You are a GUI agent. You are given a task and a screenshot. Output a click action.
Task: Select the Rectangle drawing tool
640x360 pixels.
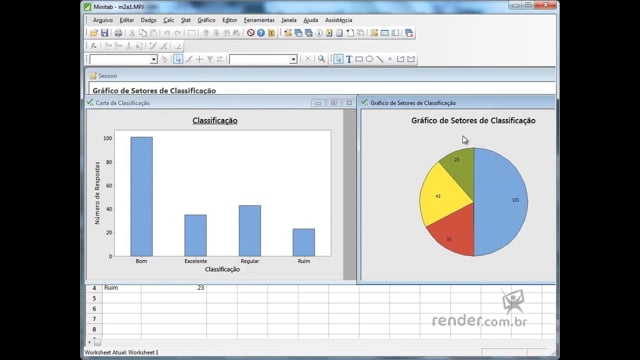coord(359,59)
